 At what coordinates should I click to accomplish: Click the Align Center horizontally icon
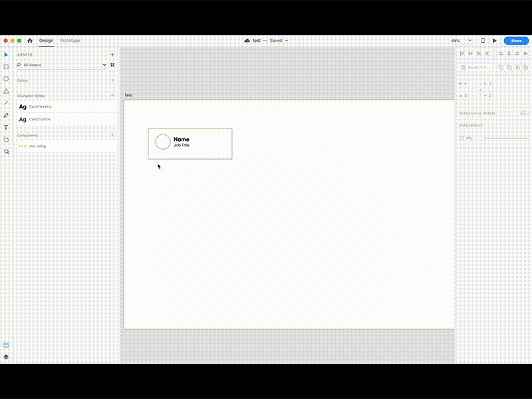coord(509,54)
